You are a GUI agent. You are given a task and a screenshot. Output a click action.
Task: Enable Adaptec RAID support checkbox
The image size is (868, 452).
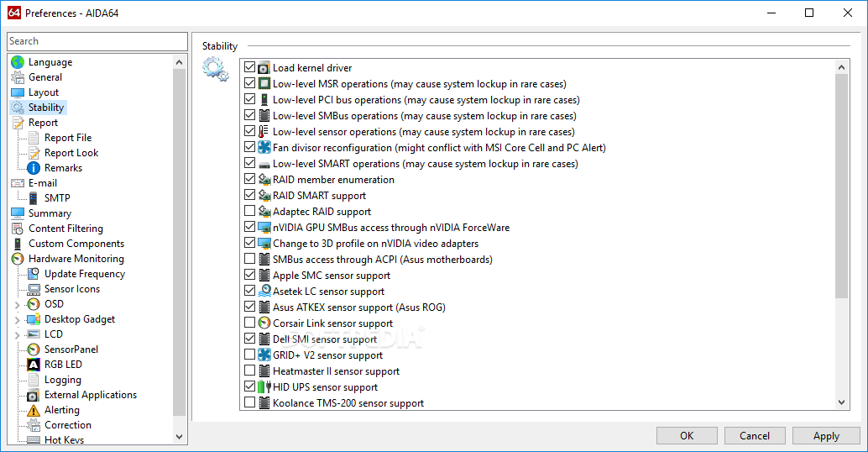(x=249, y=211)
